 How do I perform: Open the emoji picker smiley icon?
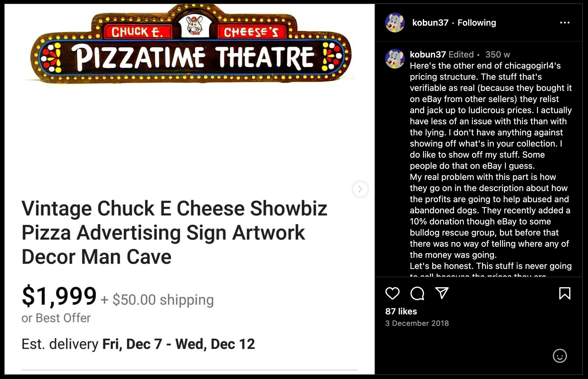point(560,356)
